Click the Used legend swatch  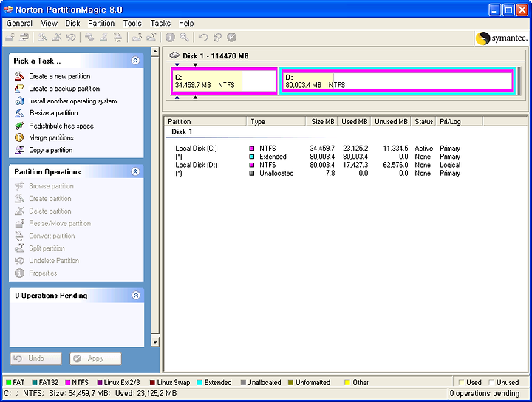(x=461, y=382)
